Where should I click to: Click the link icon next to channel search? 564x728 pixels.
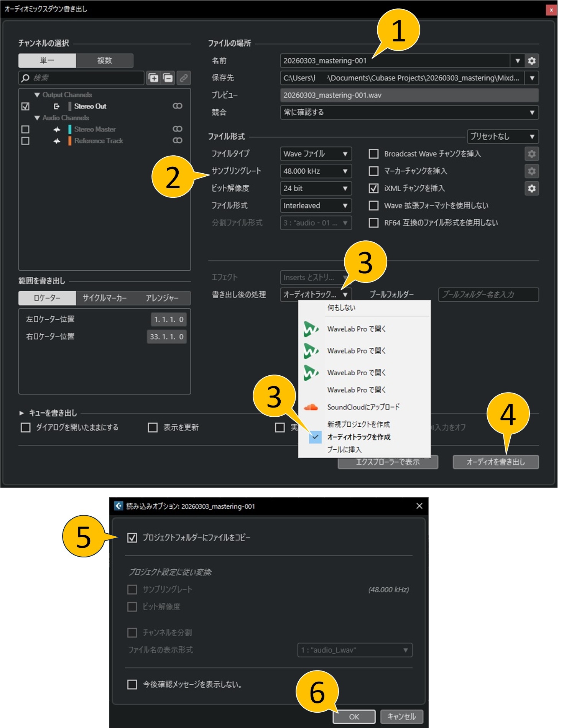pyautogui.click(x=184, y=78)
